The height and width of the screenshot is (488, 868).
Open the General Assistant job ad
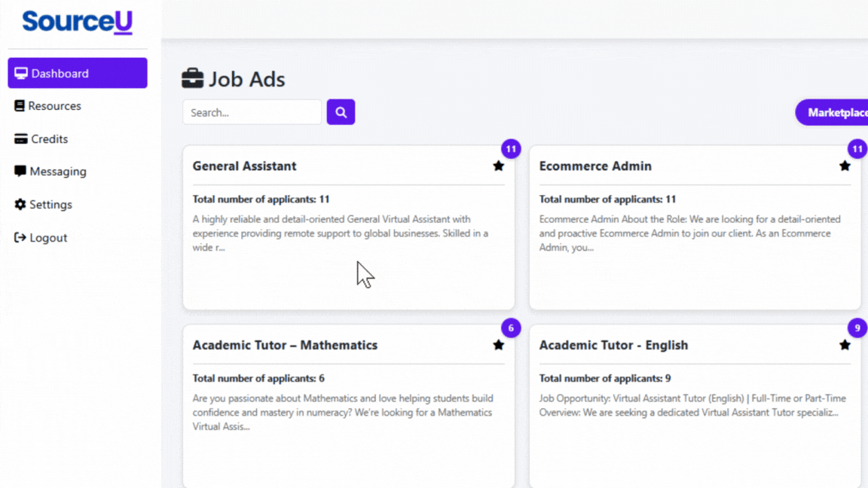coord(244,166)
